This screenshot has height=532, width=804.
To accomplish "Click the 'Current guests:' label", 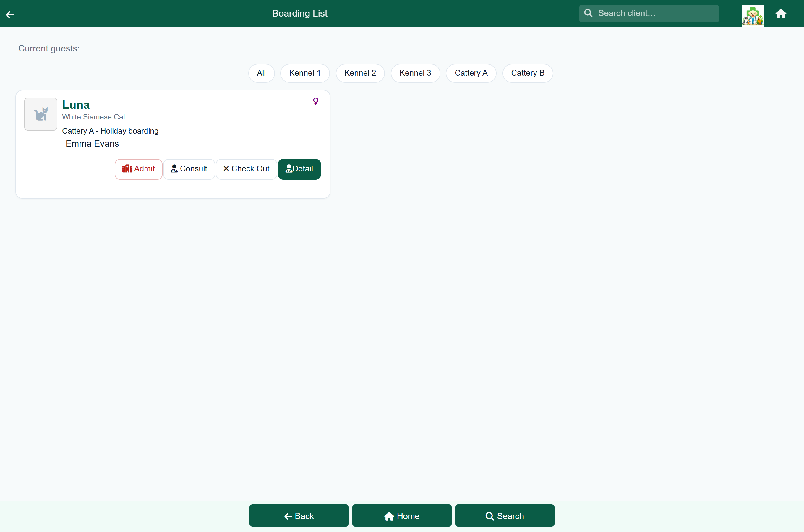I will click(49, 48).
